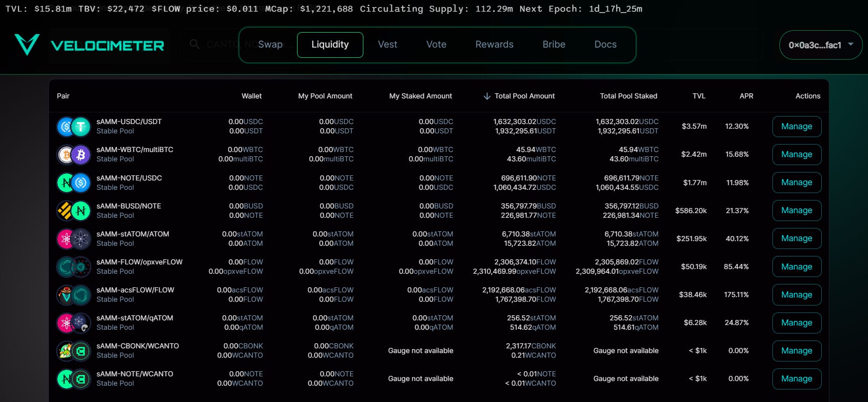Sort by the APR column header

(x=746, y=96)
